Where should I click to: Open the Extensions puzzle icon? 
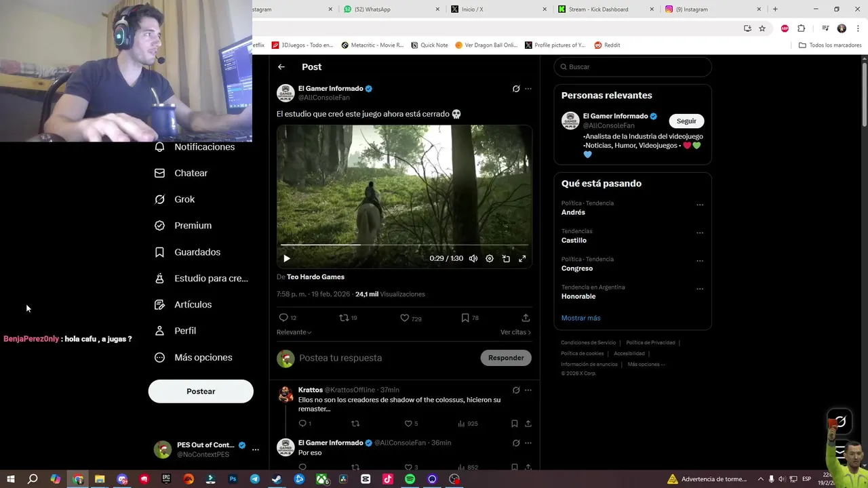coord(801,28)
